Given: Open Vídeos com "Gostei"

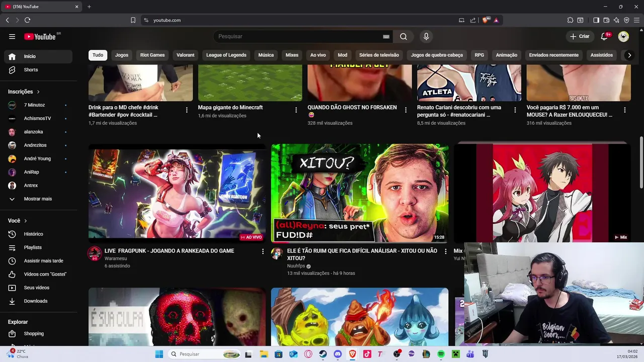Looking at the screenshot, I should pyautogui.click(x=38, y=274).
